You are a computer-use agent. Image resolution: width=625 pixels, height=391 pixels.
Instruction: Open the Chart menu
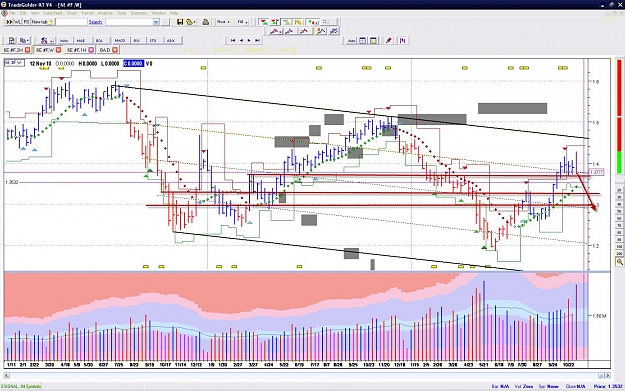click(72, 13)
